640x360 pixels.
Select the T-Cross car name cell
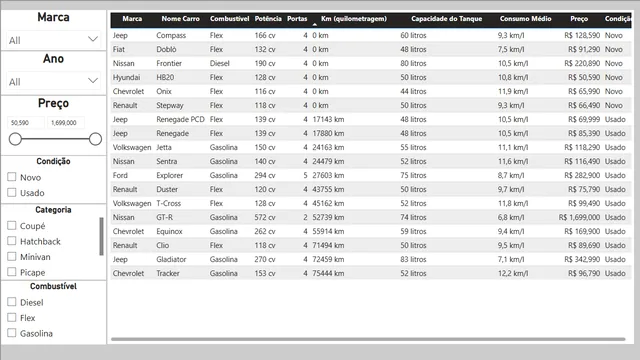pos(169,203)
